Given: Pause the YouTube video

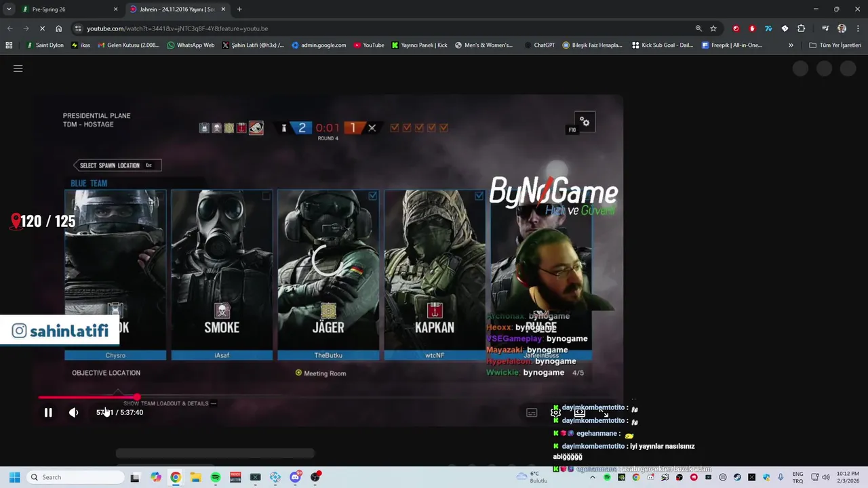Looking at the screenshot, I should tap(48, 412).
